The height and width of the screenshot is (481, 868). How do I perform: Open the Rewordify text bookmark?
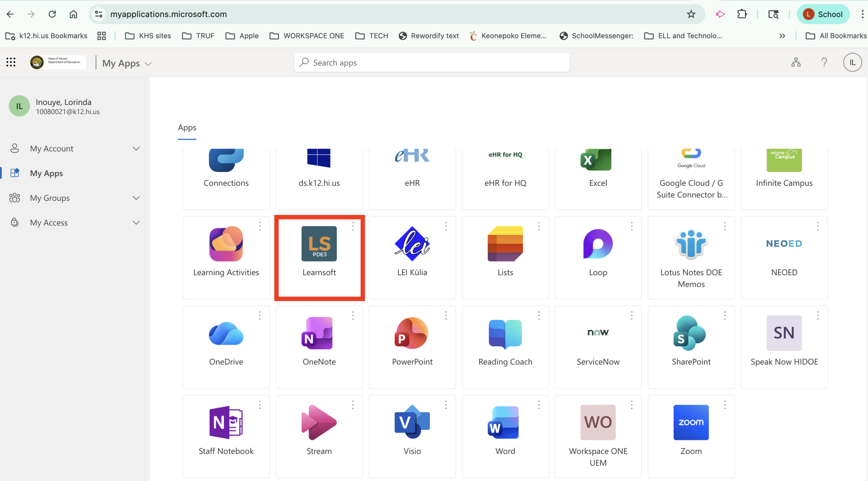(x=429, y=36)
